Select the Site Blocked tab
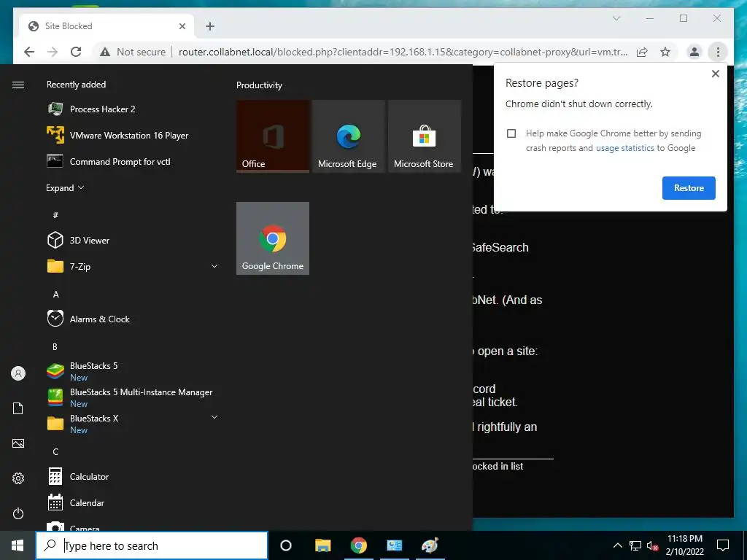The image size is (747, 560). tap(107, 26)
